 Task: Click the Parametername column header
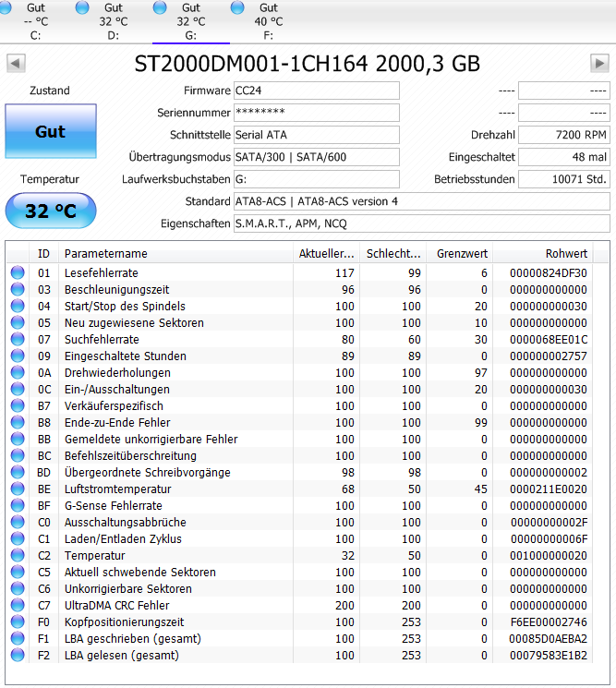pyautogui.click(x=175, y=253)
